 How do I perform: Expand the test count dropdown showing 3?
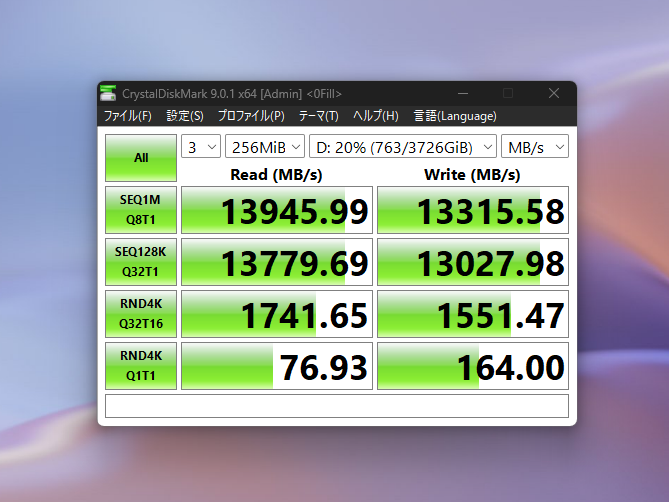click(201, 147)
